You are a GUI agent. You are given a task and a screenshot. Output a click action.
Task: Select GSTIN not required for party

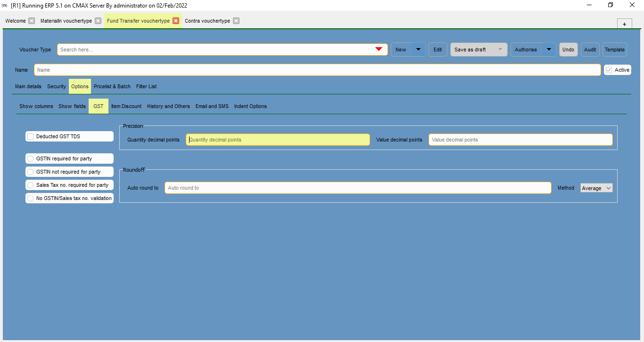tap(31, 172)
